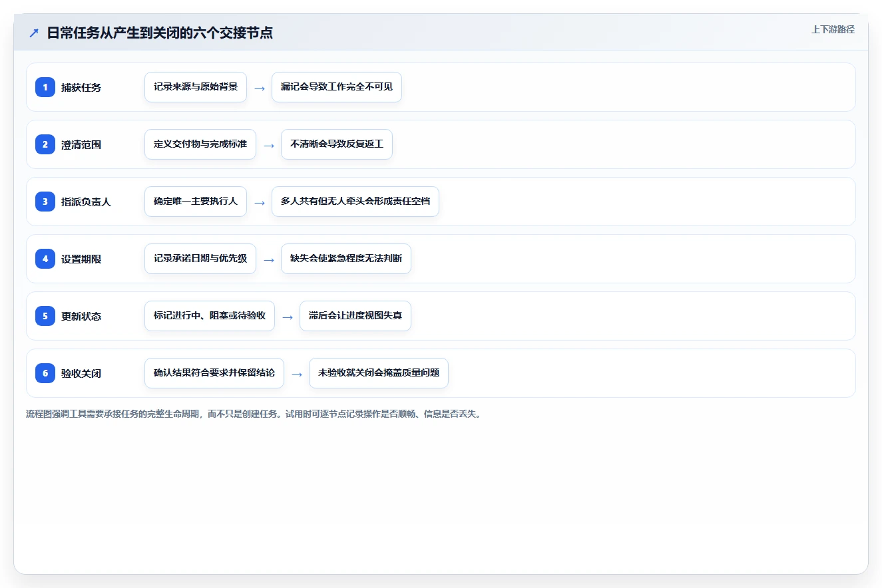Select the 捕获任务 step label
This screenshot has width=882, height=588.
coord(81,87)
